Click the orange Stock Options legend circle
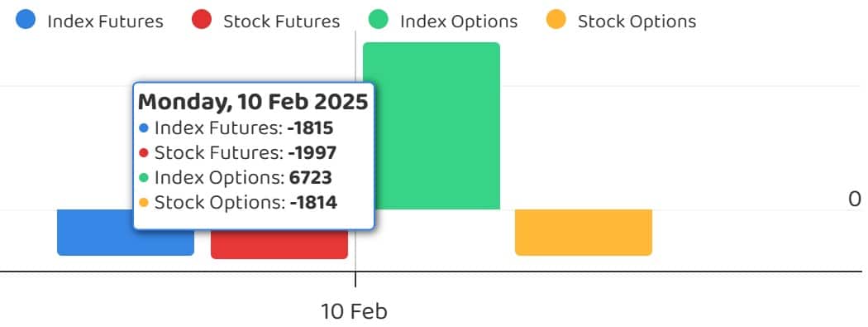This screenshot has width=868, height=327. pyautogui.click(x=556, y=20)
